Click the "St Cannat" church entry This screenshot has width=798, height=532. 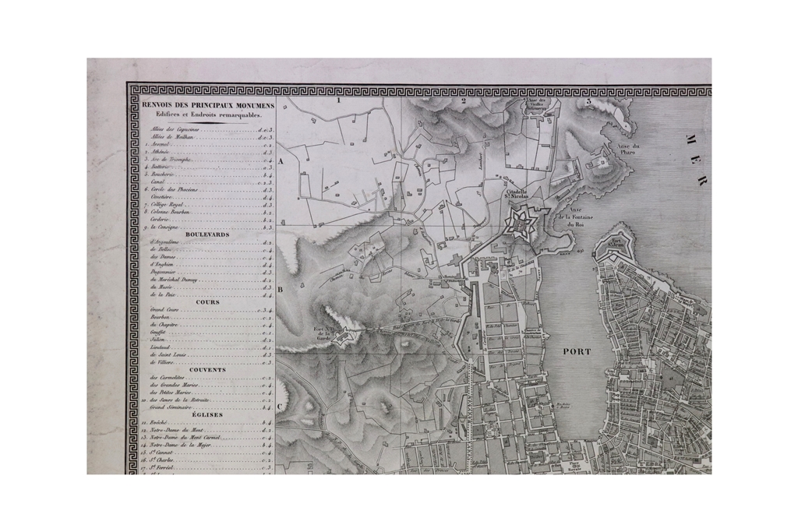click(208, 453)
